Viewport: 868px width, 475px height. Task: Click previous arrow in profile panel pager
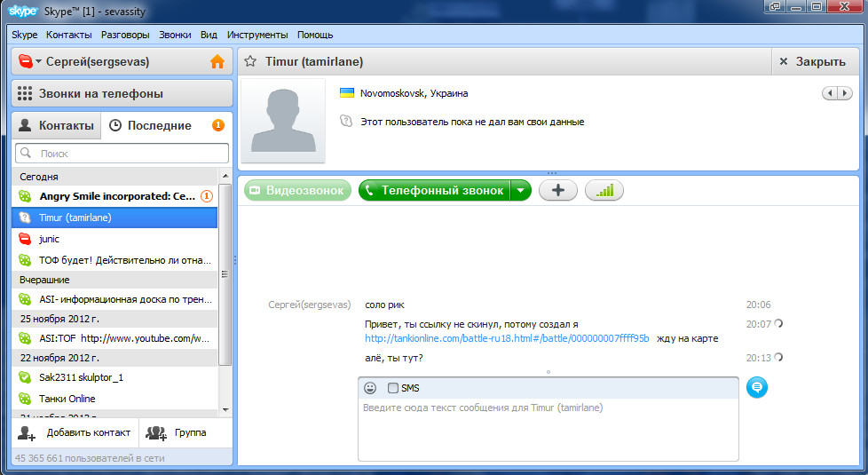pos(830,93)
